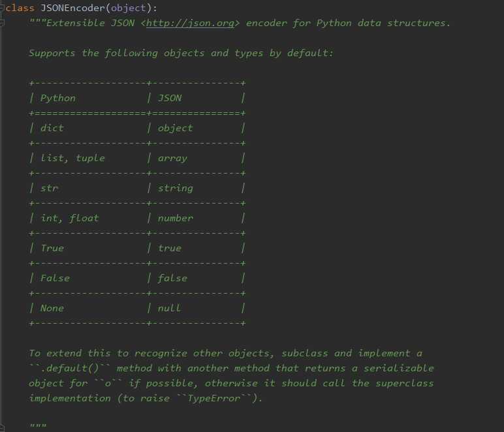Collapse the JSONEncoder class fold marker

click(1, 8)
